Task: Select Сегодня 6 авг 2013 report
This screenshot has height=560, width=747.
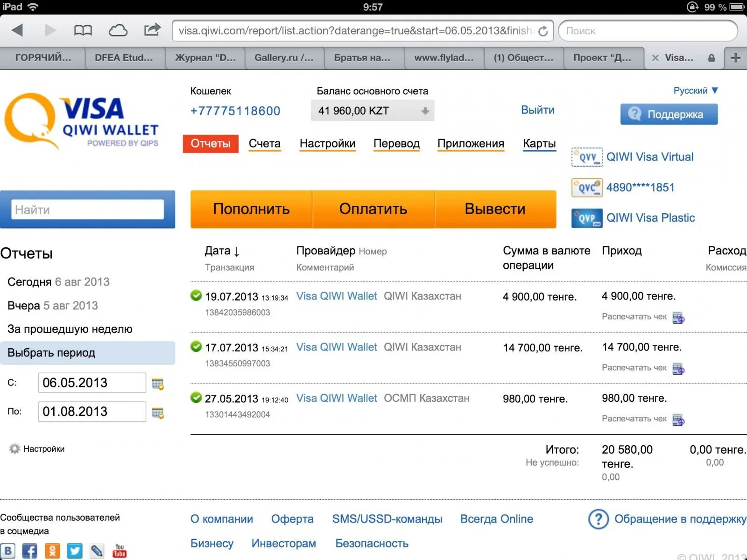Action: tap(58, 282)
